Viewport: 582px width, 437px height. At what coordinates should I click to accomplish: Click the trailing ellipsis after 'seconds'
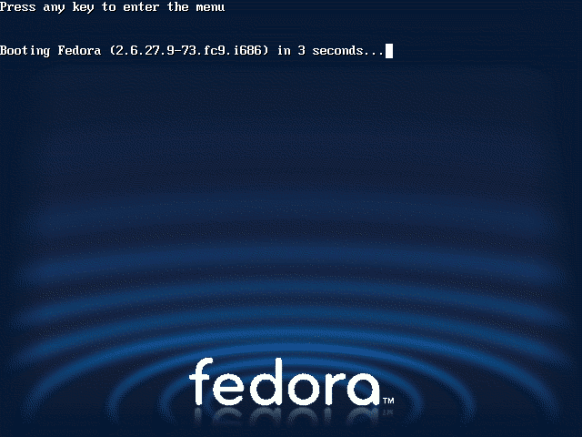click(x=374, y=54)
